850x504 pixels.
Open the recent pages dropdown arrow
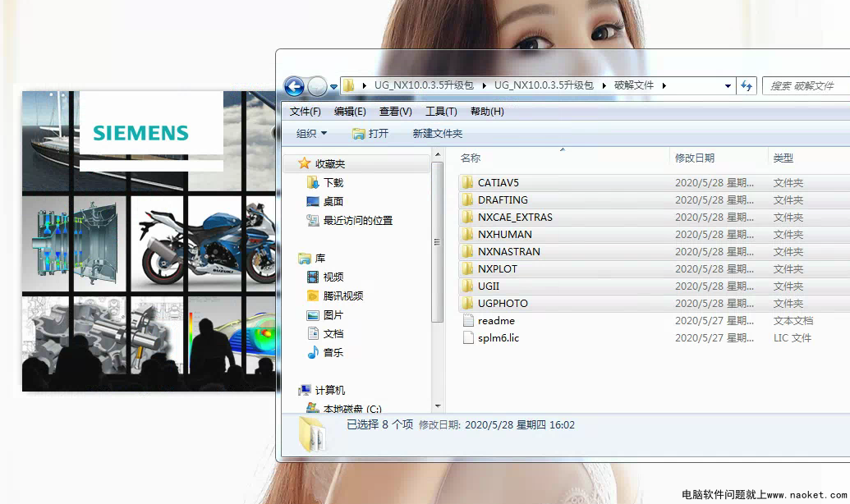coord(334,86)
